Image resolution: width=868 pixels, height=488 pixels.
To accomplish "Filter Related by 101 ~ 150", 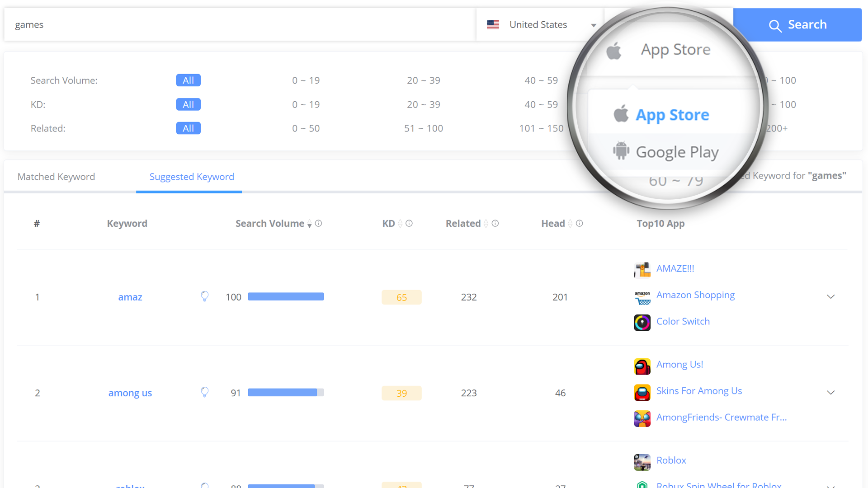I will coord(541,128).
